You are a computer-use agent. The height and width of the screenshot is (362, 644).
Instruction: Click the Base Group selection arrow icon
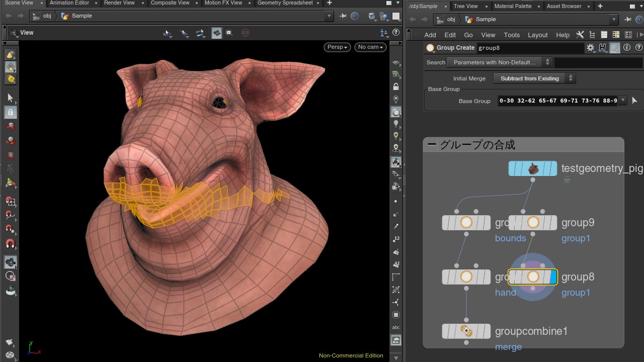click(x=634, y=101)
